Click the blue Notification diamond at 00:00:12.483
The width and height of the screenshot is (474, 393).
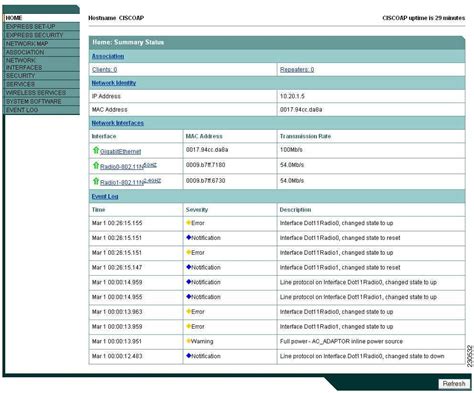coord(189,356)
